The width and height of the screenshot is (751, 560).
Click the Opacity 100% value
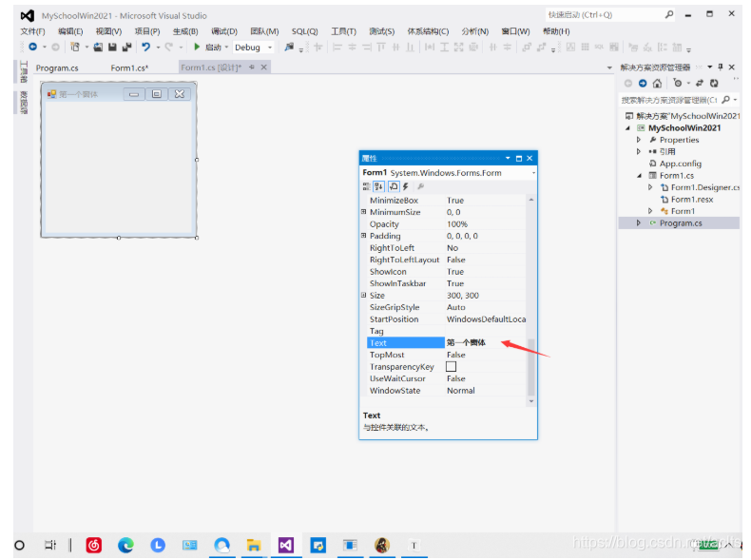[457, 224]
